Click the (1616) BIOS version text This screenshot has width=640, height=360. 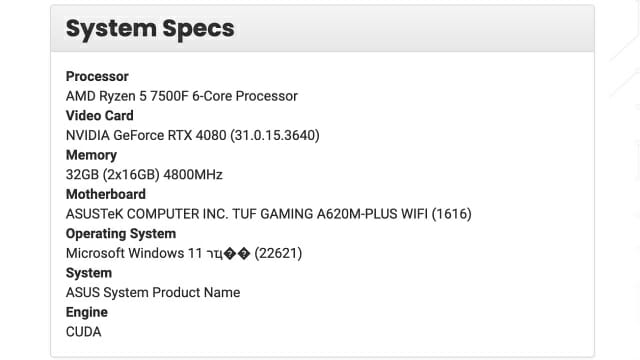(x=451, y=214)
